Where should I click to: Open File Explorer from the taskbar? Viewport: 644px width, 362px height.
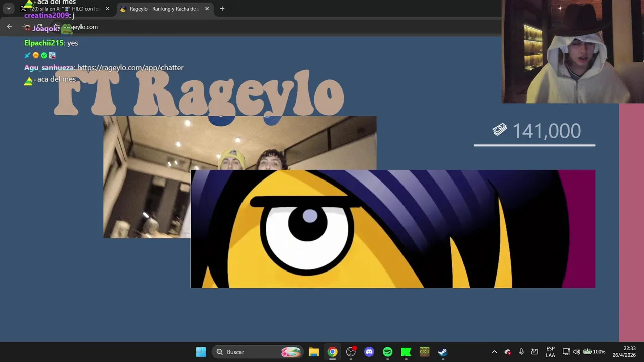(x=314, y=352)
